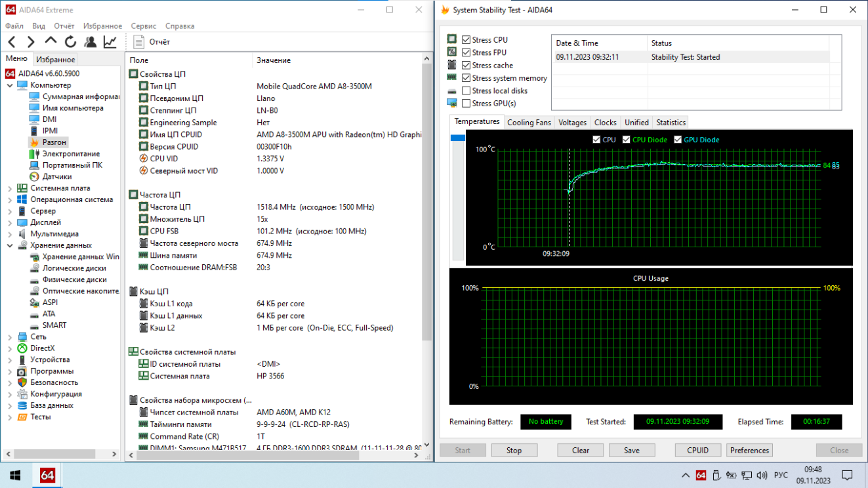Image resolution: width=868 pixels, height=488 pixels.
Task: Click the Windows Start button
Action: (14, 475)
